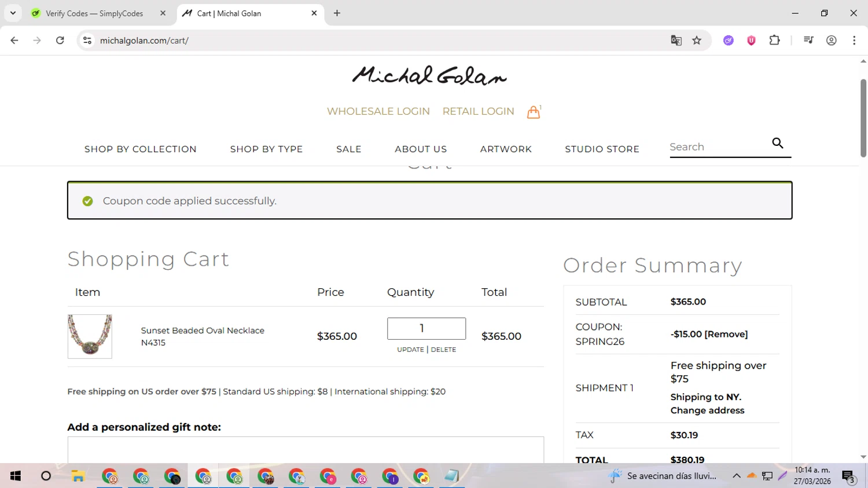Go to the Sale menu item
868x488 pixels.
[x=349, y=149]
